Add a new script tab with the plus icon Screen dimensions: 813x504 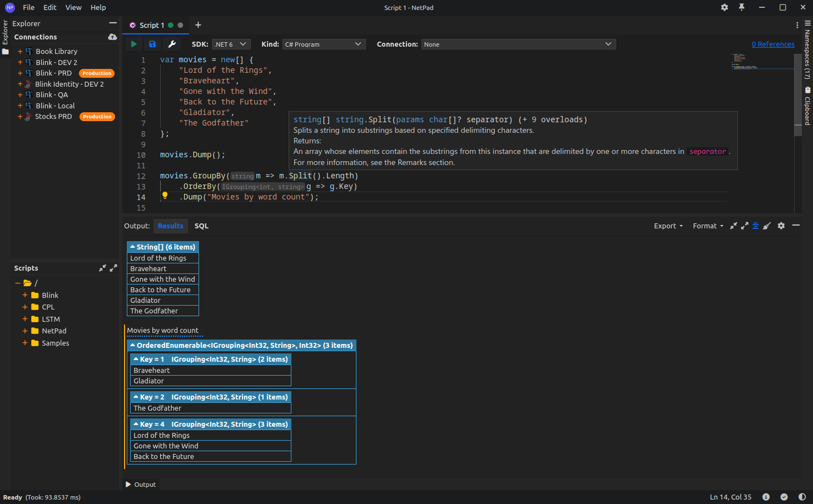198,25
